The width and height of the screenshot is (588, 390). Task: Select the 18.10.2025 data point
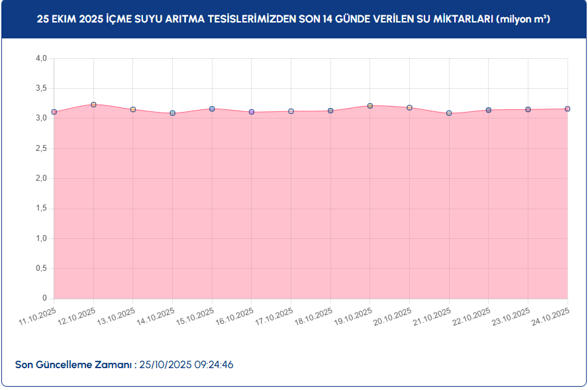coord(330,111)
